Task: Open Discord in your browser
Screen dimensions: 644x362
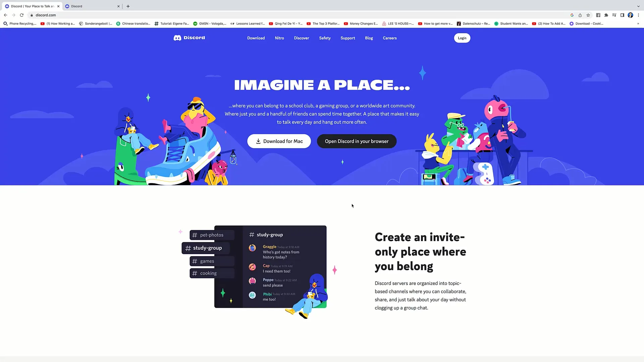Action: click(x=357, y=141)
